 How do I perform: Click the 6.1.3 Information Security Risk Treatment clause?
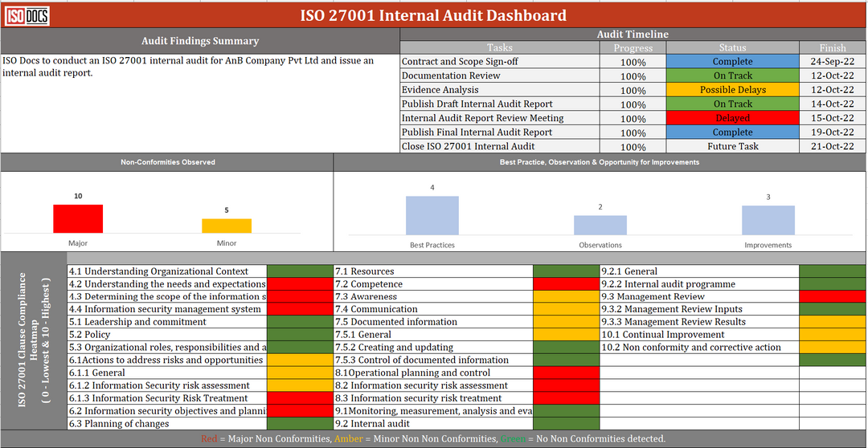point(166,398)
